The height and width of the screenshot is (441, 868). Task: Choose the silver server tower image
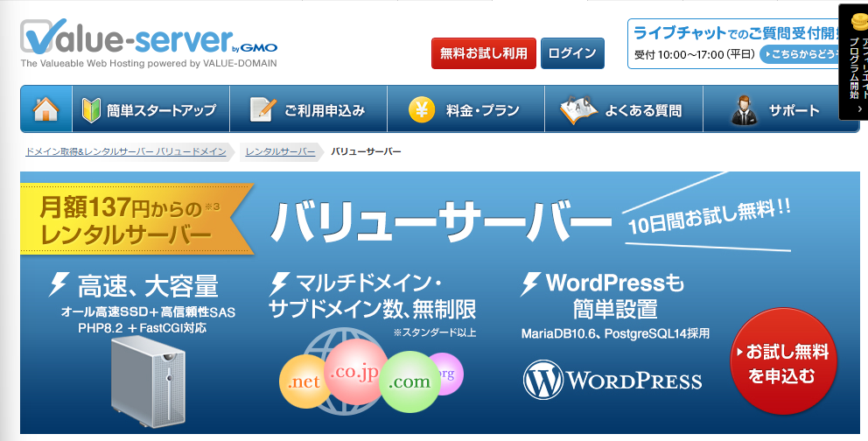pos(149,381)
